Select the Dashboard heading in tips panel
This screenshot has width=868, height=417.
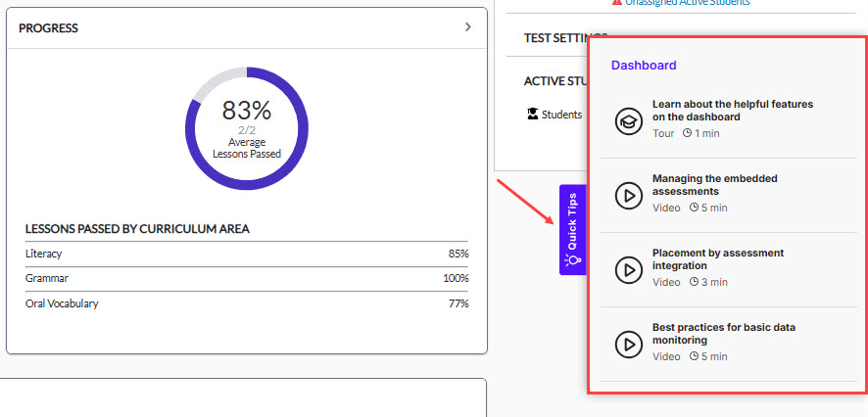pyautogui.click(x=644, y=66)
